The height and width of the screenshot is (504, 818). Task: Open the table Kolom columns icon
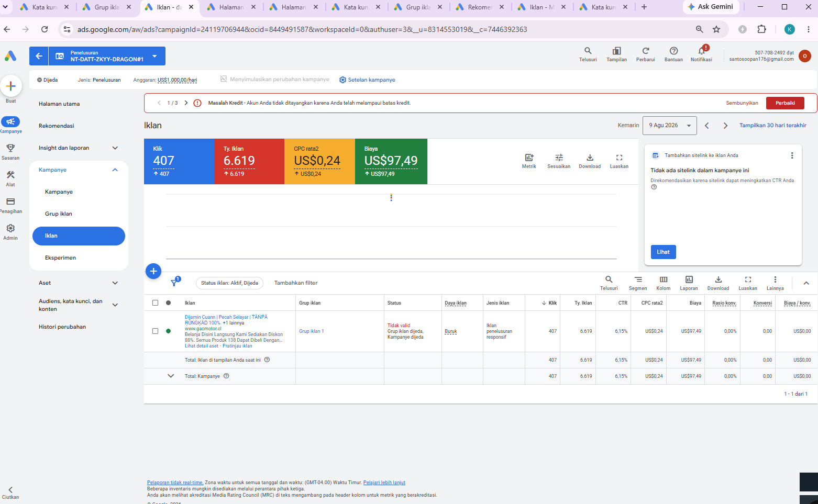point(664,279)
